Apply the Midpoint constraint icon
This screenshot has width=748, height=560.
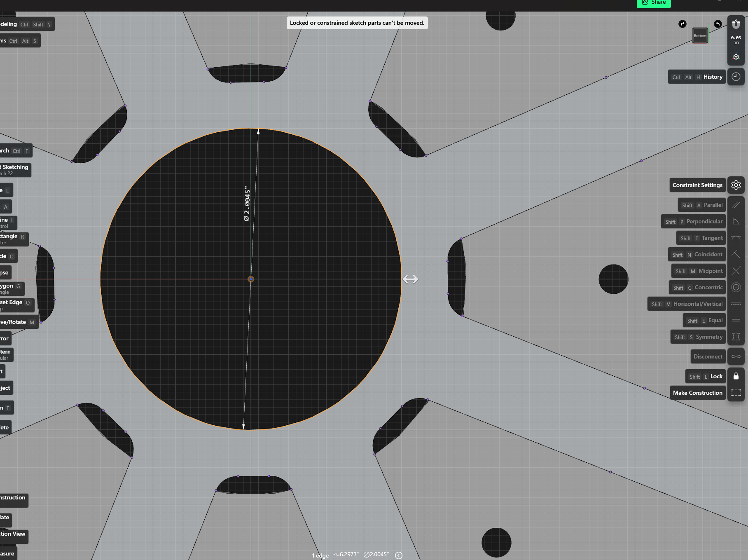[x=736, y=271]
